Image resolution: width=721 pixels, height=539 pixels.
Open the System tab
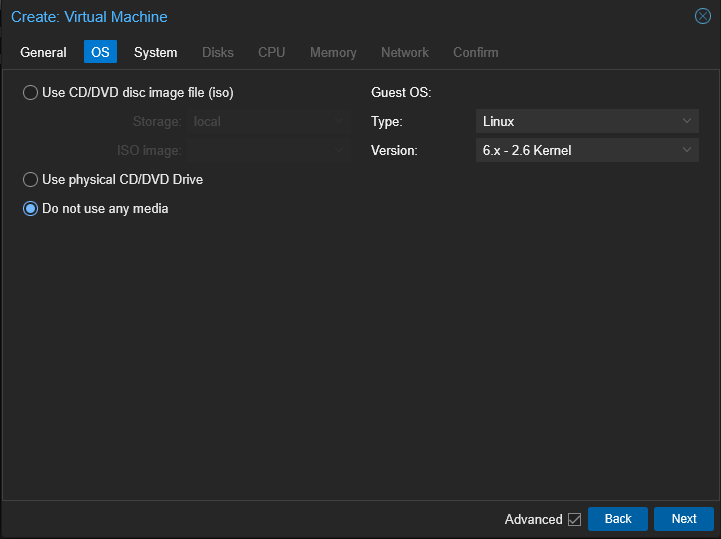(x=155, y=52)
